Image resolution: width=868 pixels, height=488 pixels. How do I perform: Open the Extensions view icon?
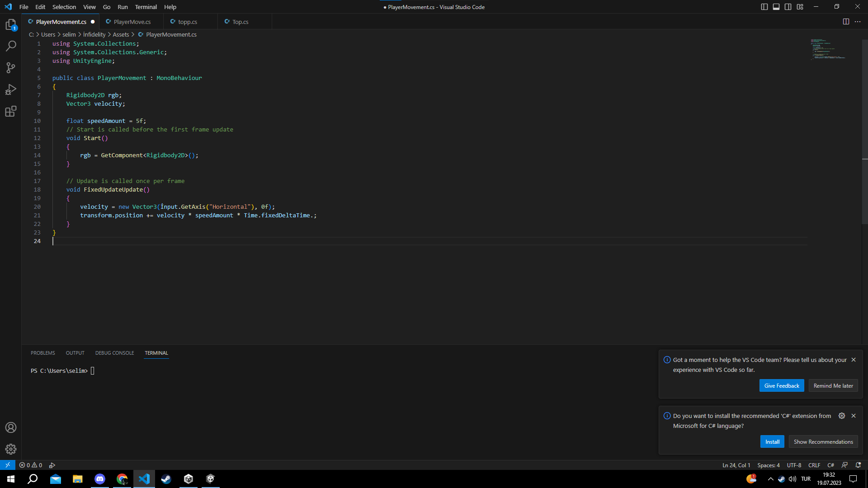11,111
